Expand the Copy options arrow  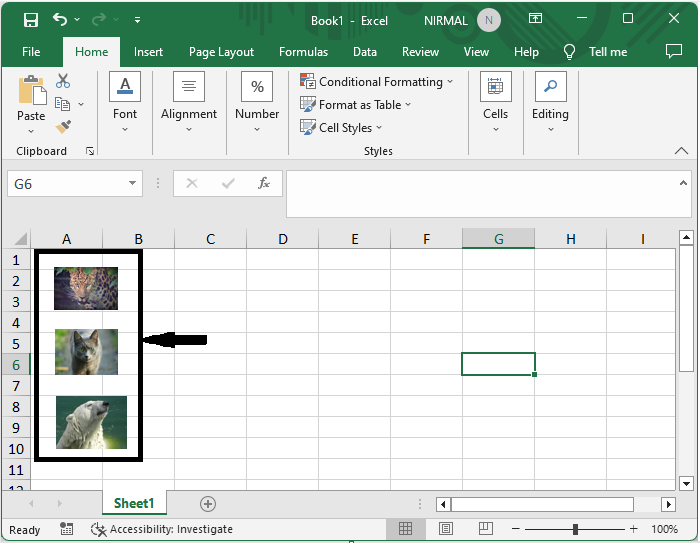pos(81,104)
